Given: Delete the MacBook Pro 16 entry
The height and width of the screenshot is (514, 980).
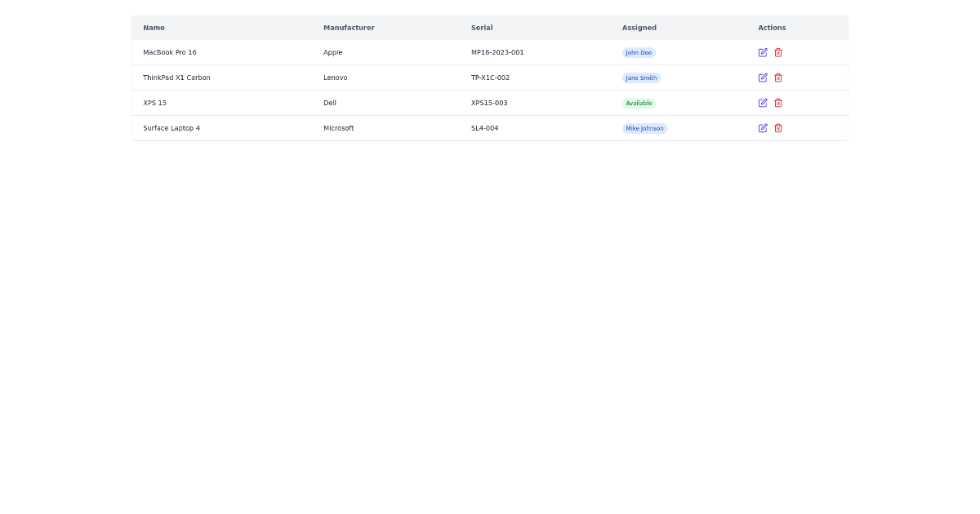Looking at the screenshot, I should point(778,52).
